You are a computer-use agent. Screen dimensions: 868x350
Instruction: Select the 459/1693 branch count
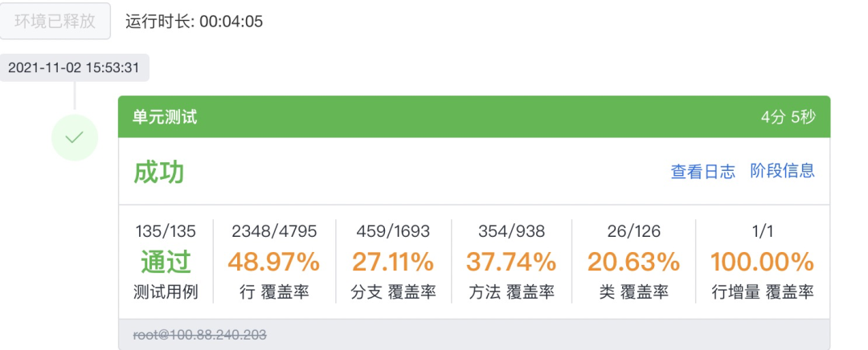pyautogui.click(x=393, y=231)
